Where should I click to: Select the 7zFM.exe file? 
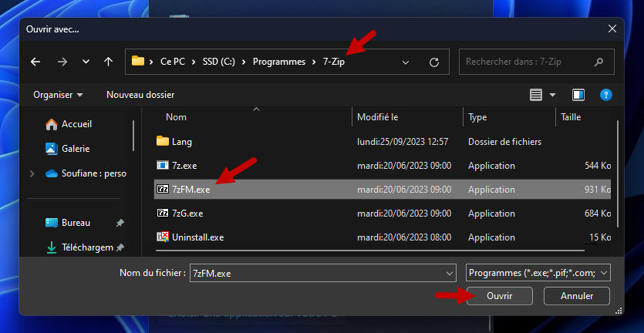tap(383, 190)
